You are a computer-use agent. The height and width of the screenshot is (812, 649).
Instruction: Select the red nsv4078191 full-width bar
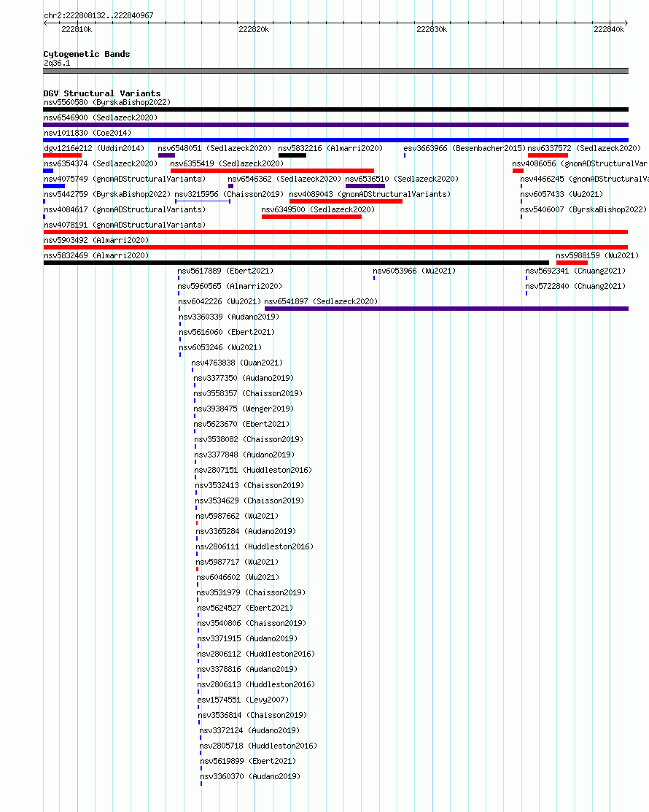click(x=336, y=232)
